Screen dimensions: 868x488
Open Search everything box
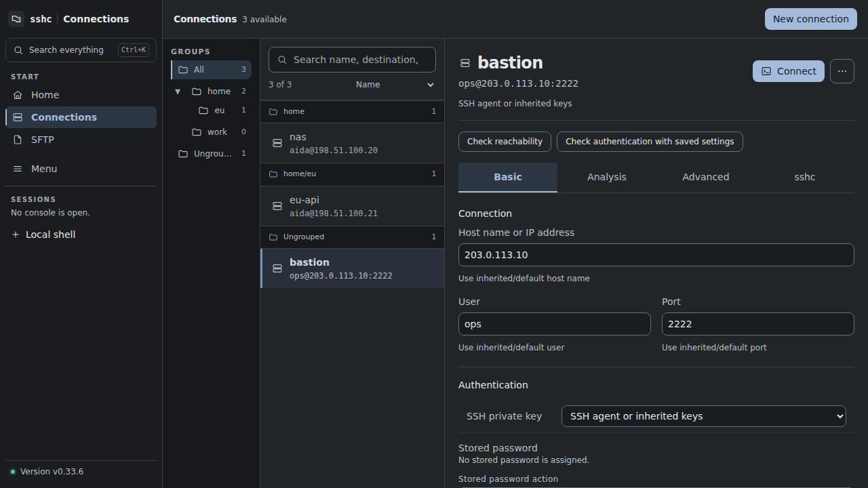[x=81, y=50]
